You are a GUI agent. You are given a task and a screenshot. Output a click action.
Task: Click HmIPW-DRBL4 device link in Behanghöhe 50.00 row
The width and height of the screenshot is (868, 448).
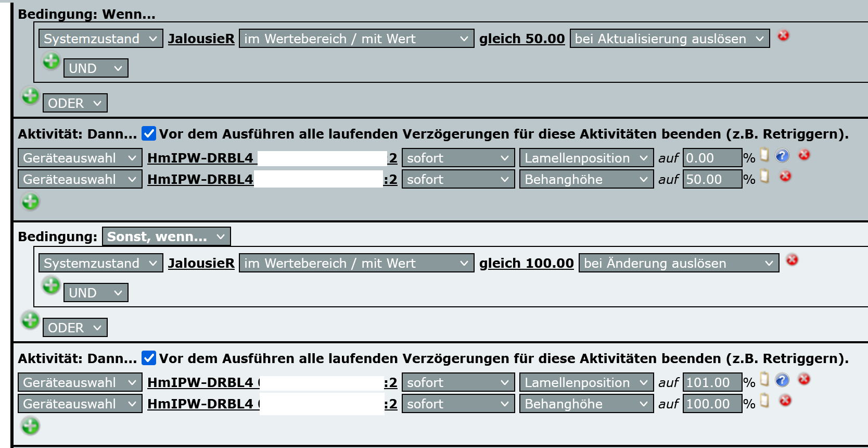[272, 179]
